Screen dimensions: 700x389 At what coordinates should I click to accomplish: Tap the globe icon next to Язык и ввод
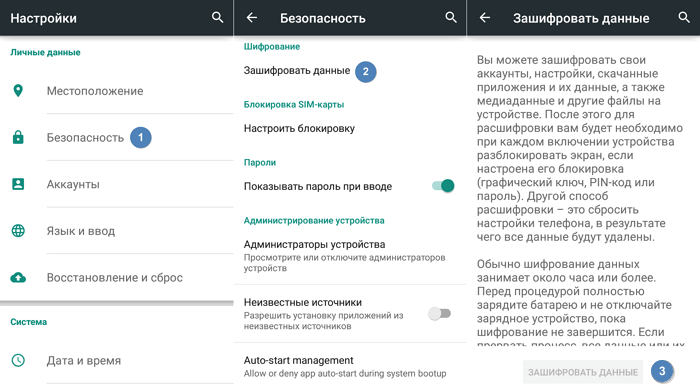pyautogui.click(x=18, y=231)
